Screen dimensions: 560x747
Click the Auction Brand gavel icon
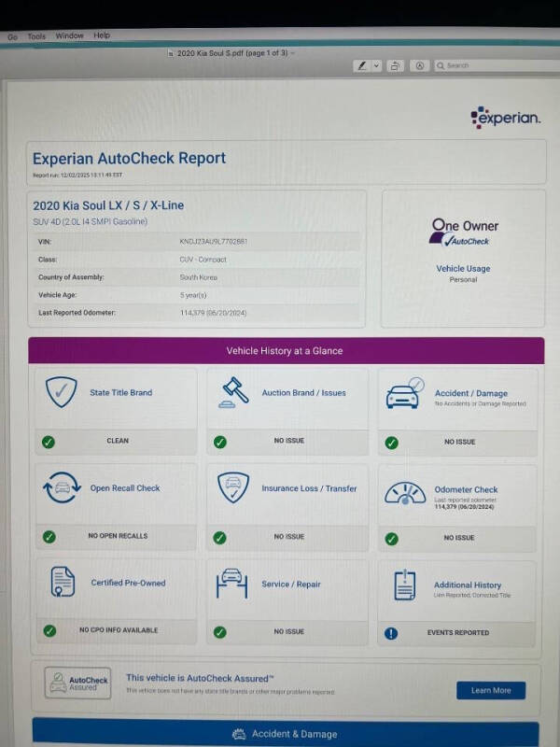point(232,393)
